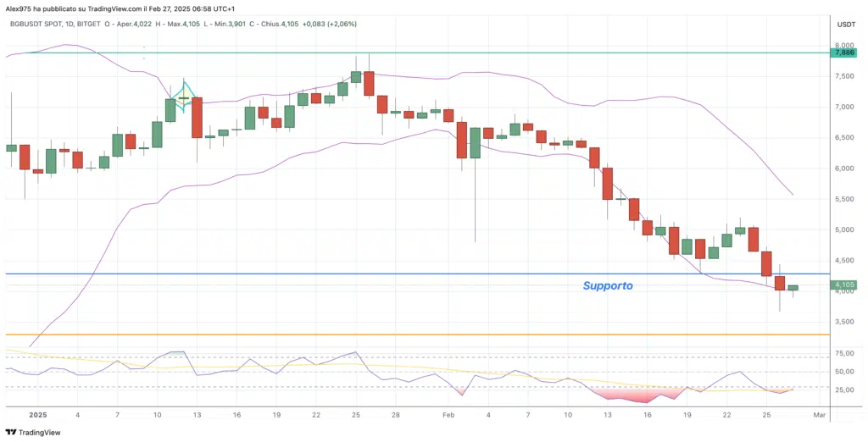
Task: Select the 2025 label on the time axis
Action: point(37,415)
